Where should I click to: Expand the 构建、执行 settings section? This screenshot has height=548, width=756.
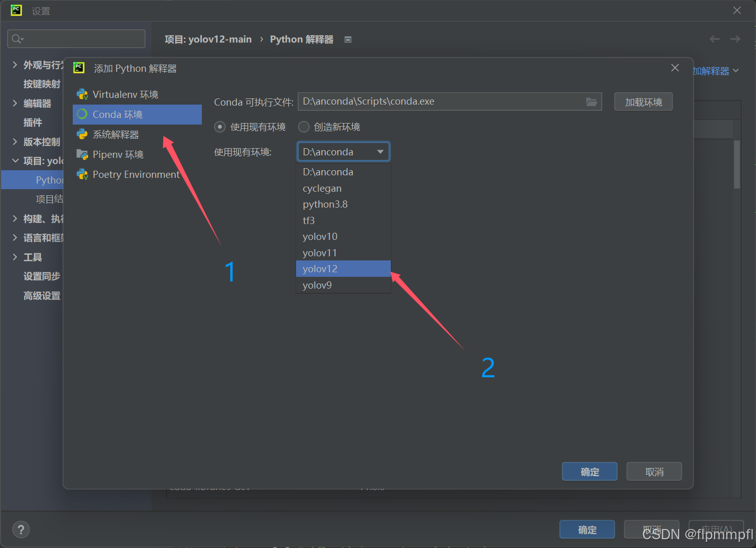point(15,218)
